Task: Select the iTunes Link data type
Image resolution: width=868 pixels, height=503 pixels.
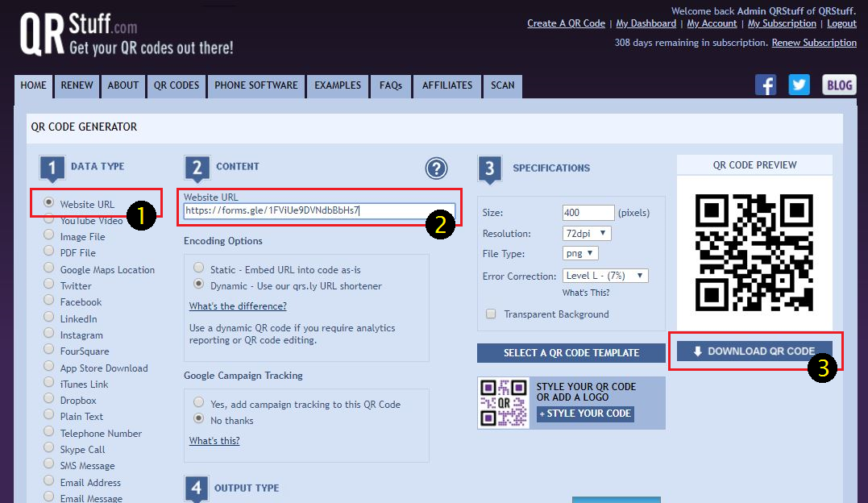Action: tap(48, 382)
